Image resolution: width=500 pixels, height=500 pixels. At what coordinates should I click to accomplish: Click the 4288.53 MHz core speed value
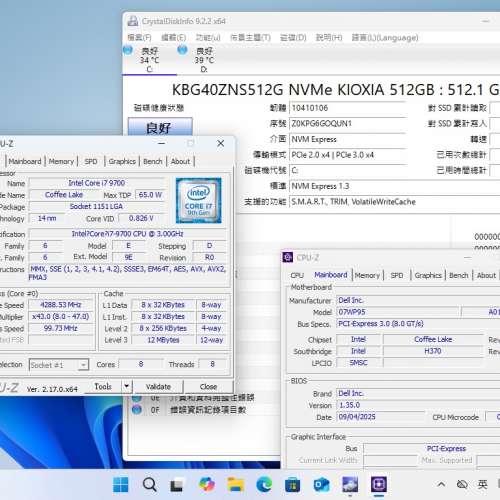click(61, 305)
